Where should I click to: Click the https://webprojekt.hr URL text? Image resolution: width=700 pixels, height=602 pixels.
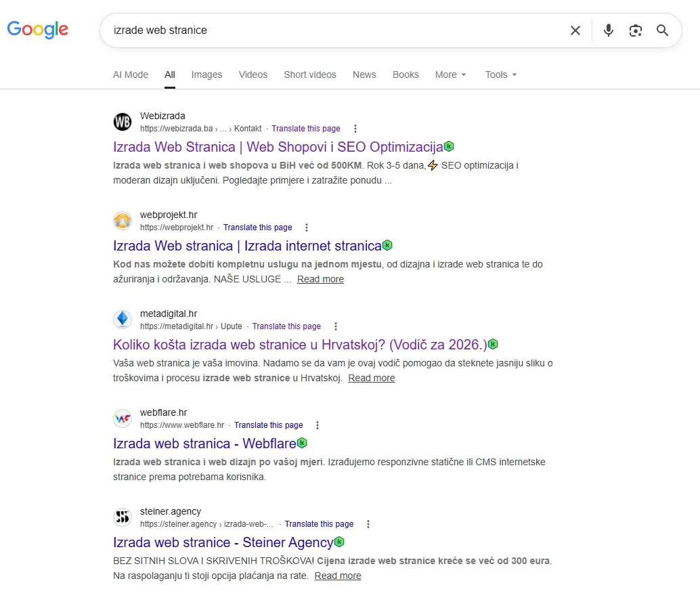pyautogui.click(x=177, y=228)
